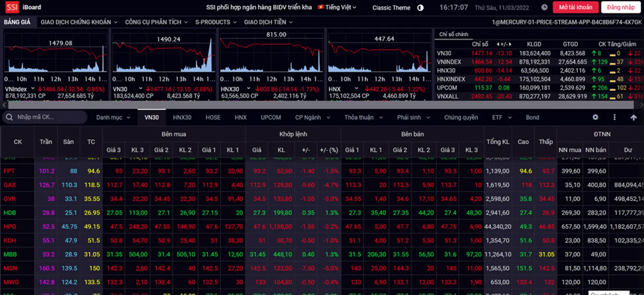This screenshot has height=295, width=644.
Task: Open the table settings gear icon
Action: click(595, 117)
